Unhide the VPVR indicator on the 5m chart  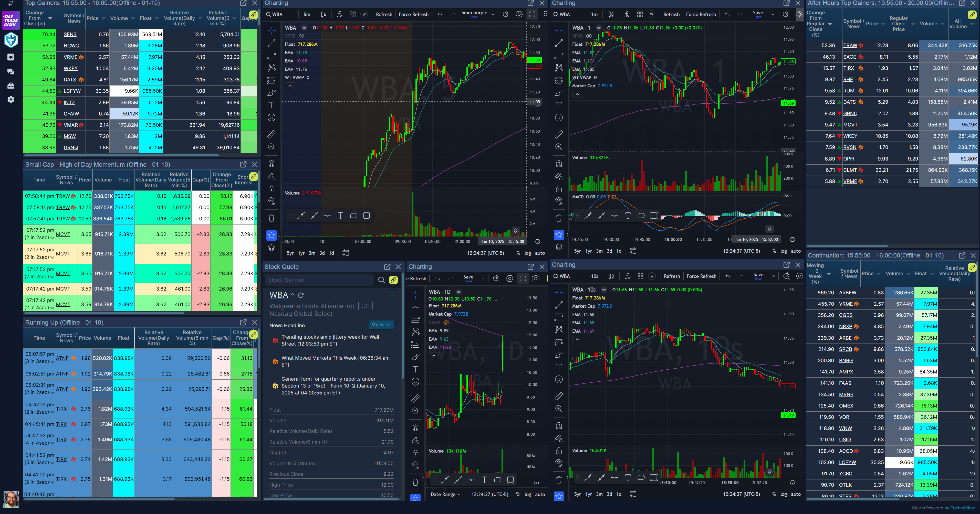(302, 36)
